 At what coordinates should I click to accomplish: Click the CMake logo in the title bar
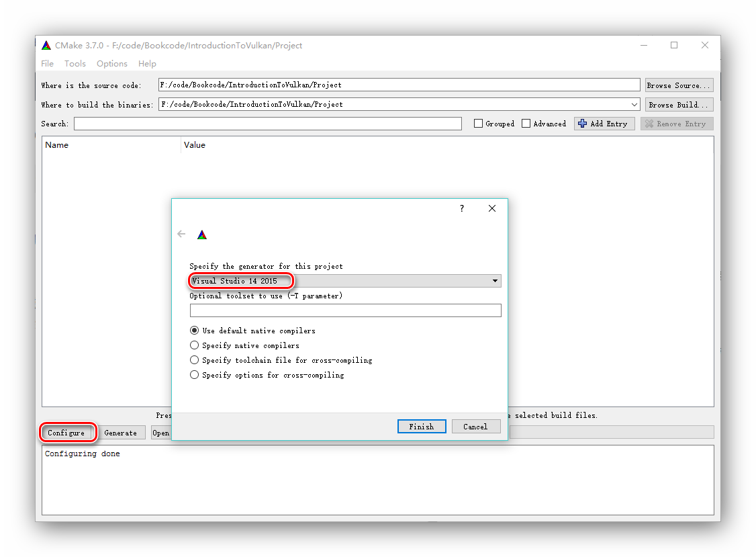[x=46, y=46]
